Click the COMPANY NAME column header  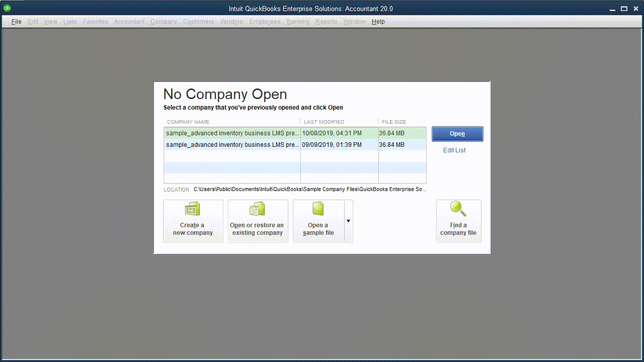pyautogui.click(x=188, y=122)
